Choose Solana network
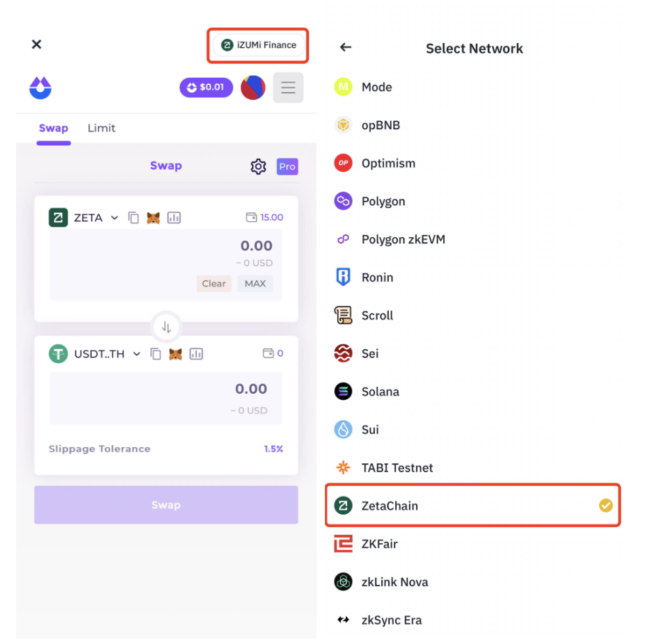This screenshot has width=647, height=644. [380, 392]
